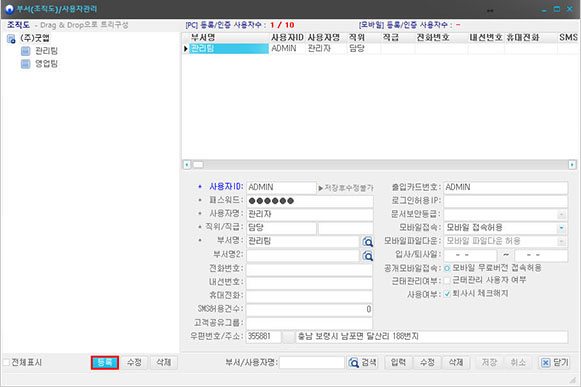Select the 영업팀 department icon in tree
The image size is (581, 387).
point(25,64)
